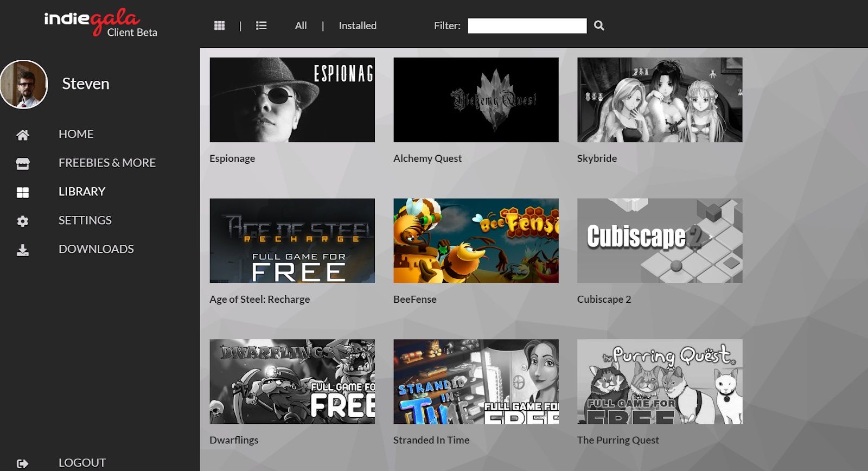Open the BeeFense game thumbnail

[x=476, y=241]
